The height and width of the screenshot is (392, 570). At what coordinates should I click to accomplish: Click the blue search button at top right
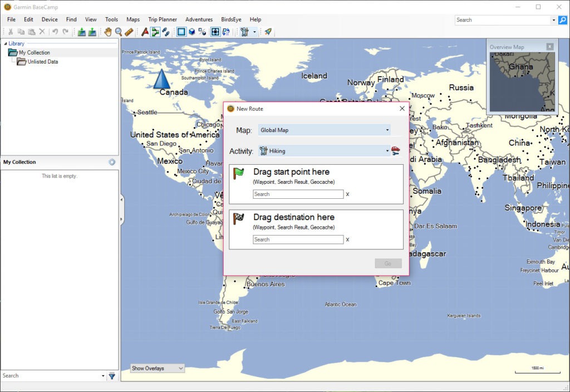pyautogui.click(x=563, y=20)
